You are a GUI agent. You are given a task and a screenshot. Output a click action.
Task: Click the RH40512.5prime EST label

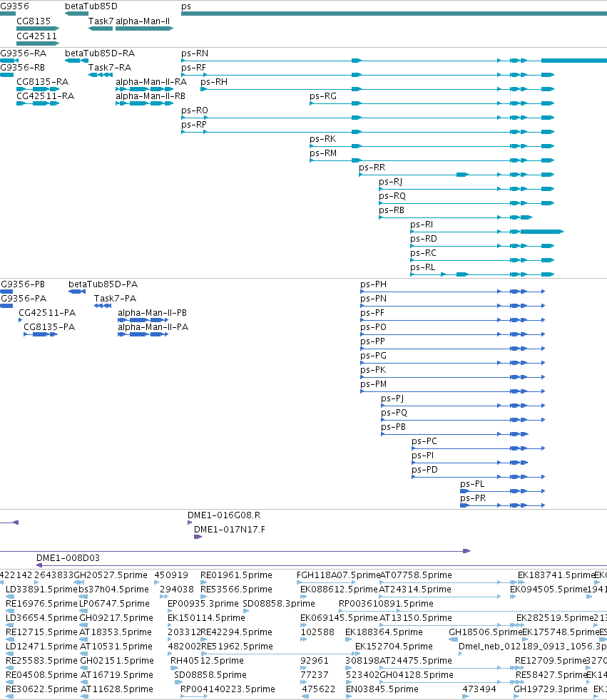(208, 660)
